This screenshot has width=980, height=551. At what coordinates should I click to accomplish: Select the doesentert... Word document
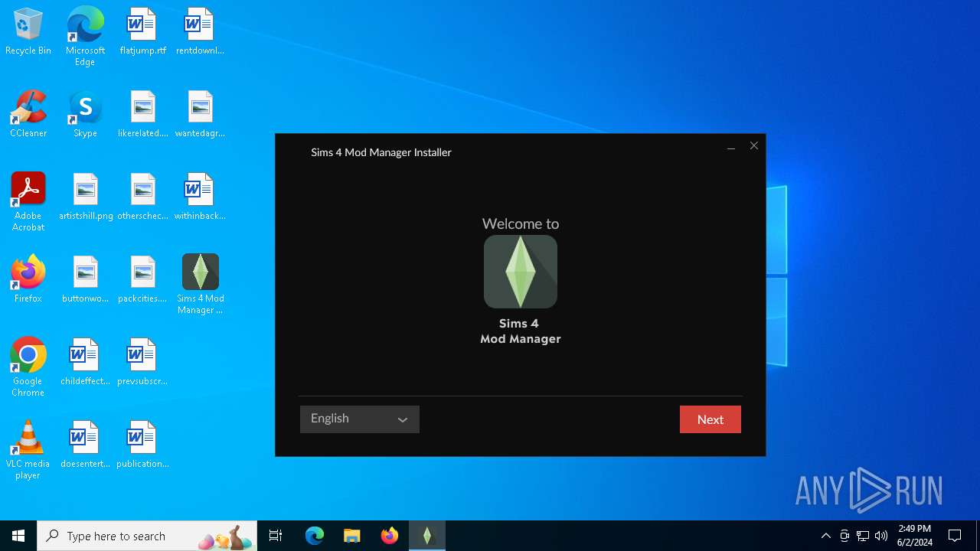click(x=85, y=445)
